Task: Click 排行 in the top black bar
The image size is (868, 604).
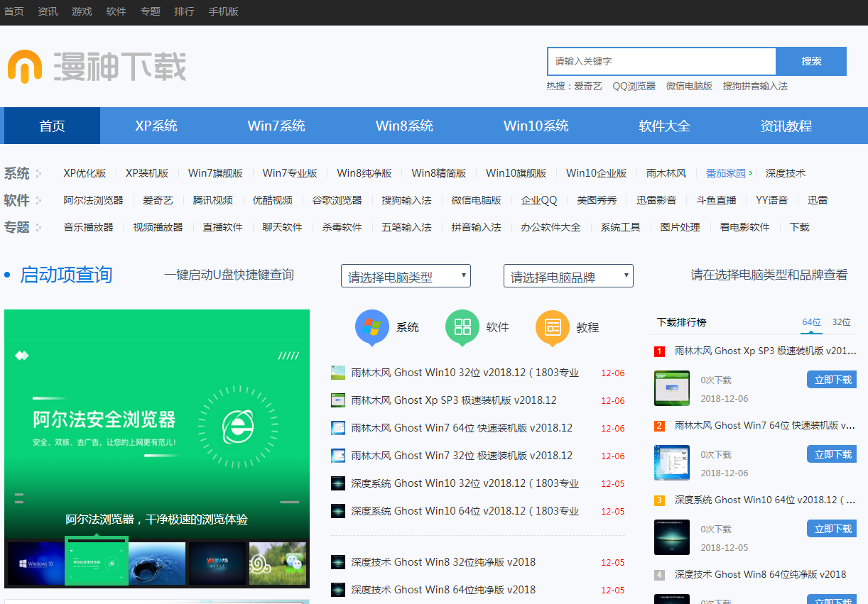Action: click(184, 11)
